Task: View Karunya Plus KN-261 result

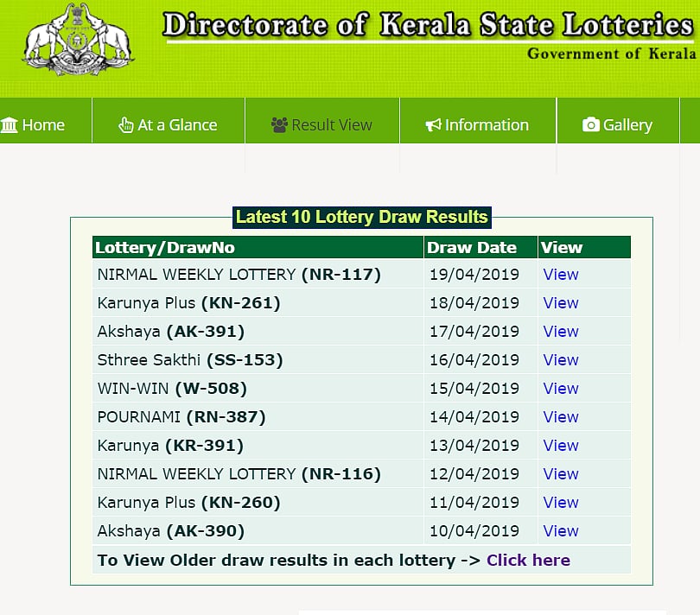Action: 560,303
